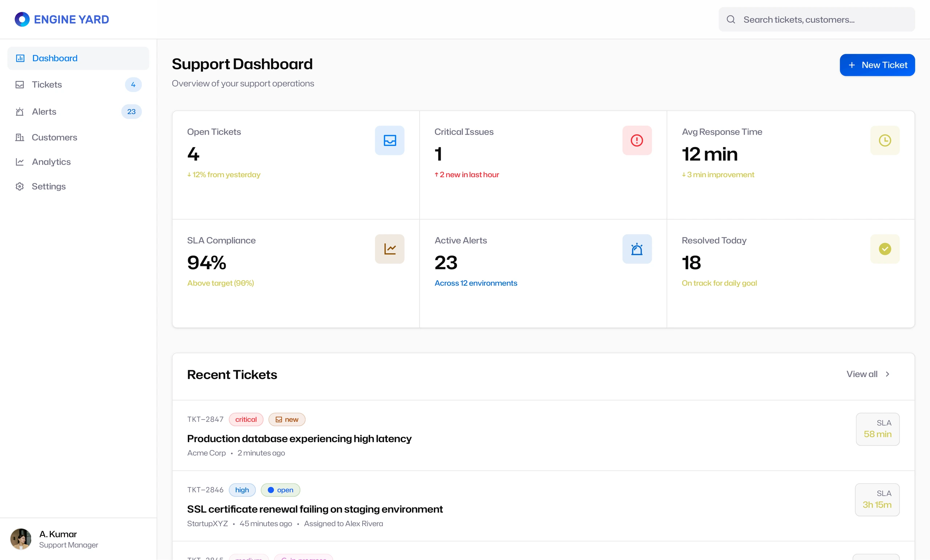
Task: Click the search magnifier icon
Action: 731,19
